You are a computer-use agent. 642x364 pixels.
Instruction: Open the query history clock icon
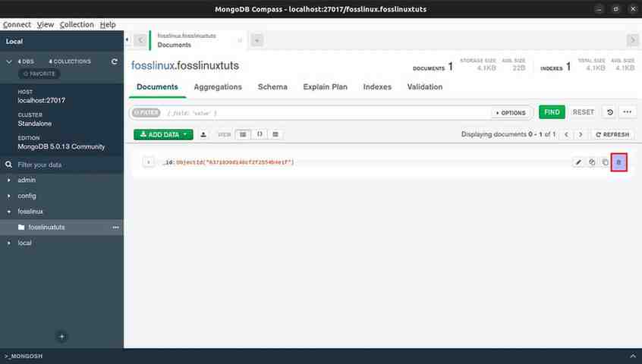[x=609, y=112]
